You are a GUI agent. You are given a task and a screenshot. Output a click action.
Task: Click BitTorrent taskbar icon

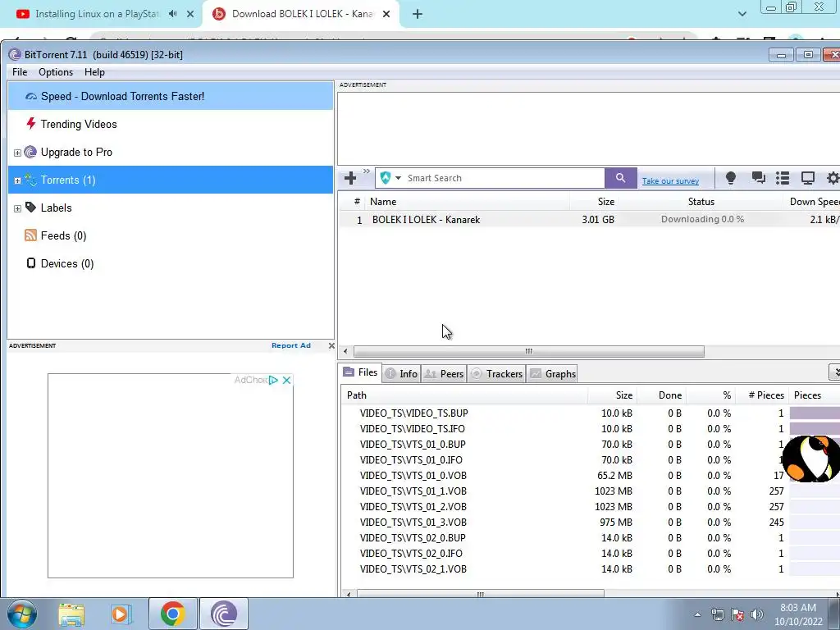tap(224, 614)
